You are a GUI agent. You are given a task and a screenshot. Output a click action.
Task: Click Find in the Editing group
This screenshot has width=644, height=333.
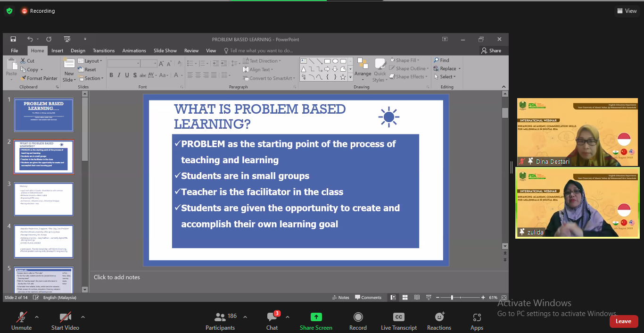click(x=441, y=60)
